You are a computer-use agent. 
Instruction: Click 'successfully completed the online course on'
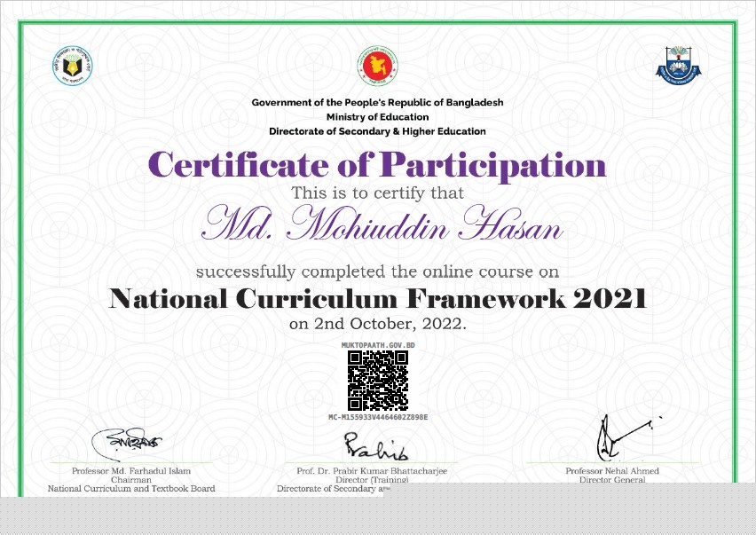point(377,271)
